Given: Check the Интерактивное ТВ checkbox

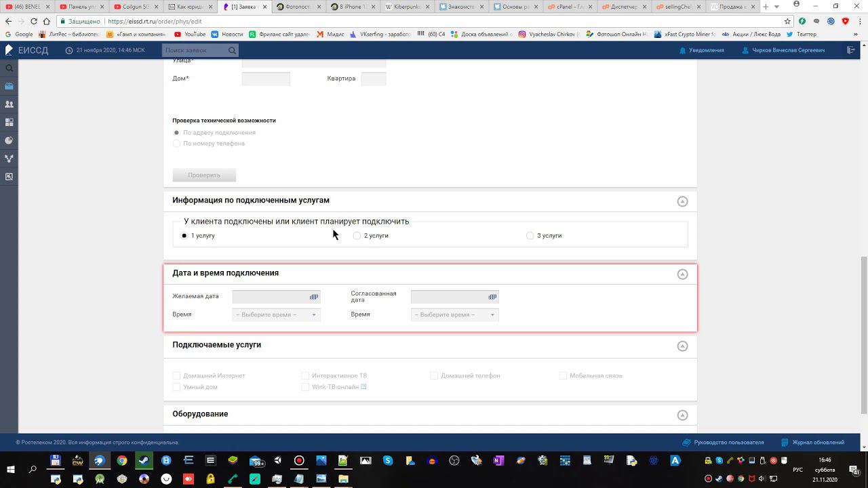Looking at the screenshot, I should click(305, 375).
